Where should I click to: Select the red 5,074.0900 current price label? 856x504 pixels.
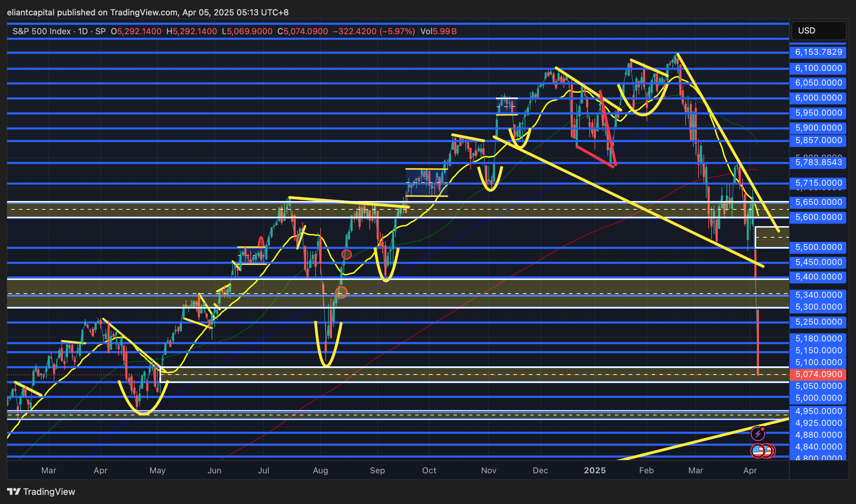pos(818,374)
